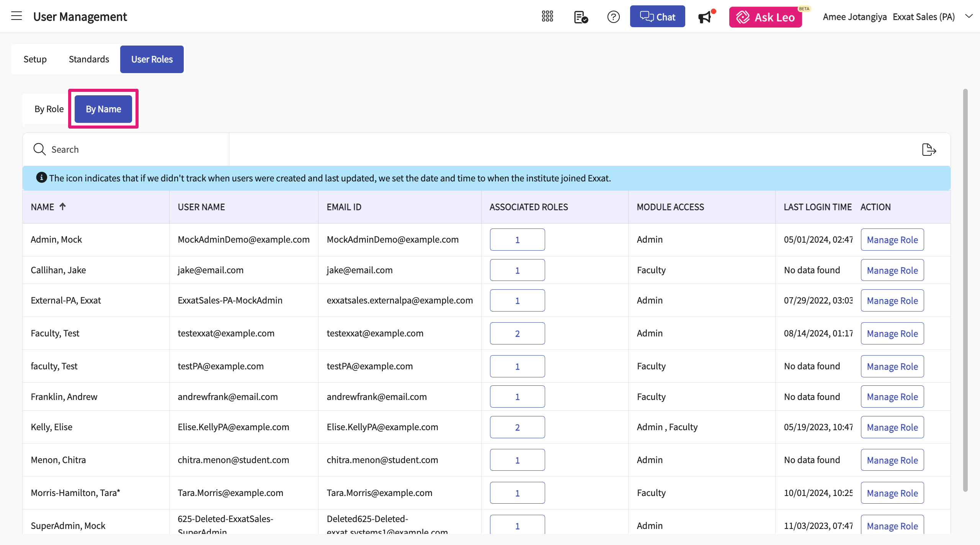Launch Ask Leo assistant
This screenshot has height=545, width=980.
pyautogui.click(x=765, y=17)
